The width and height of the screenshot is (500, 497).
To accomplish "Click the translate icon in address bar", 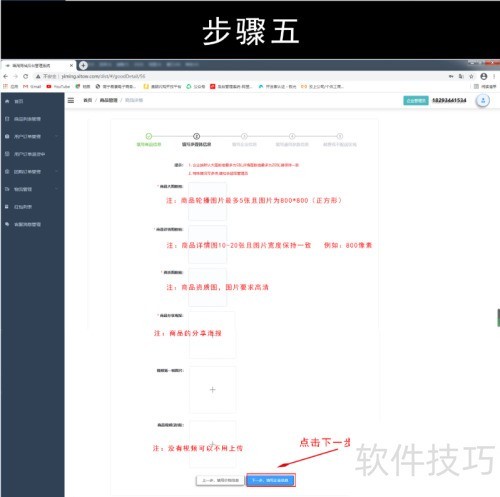I will [x=461, y=76].
